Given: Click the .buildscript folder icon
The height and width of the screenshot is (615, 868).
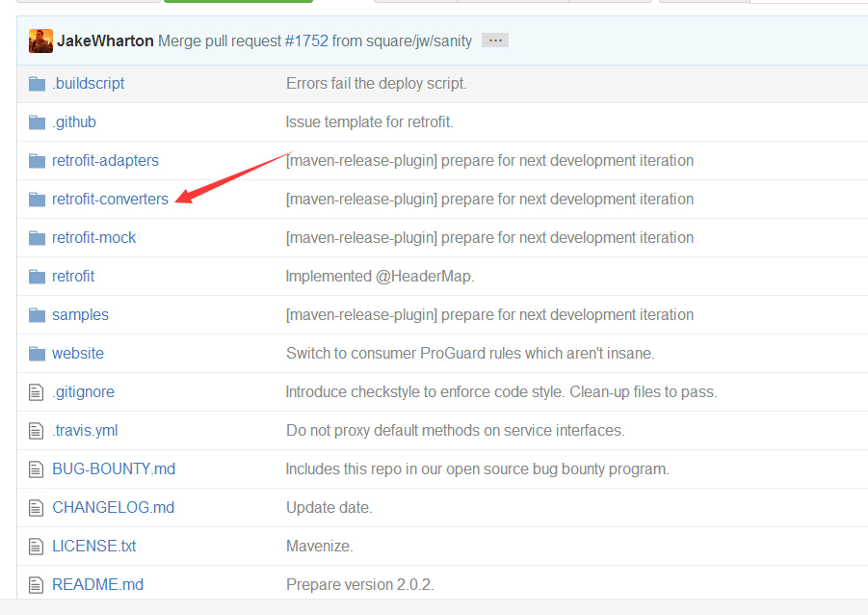Looking at the screenshot, I should click(x=37, y=84).
